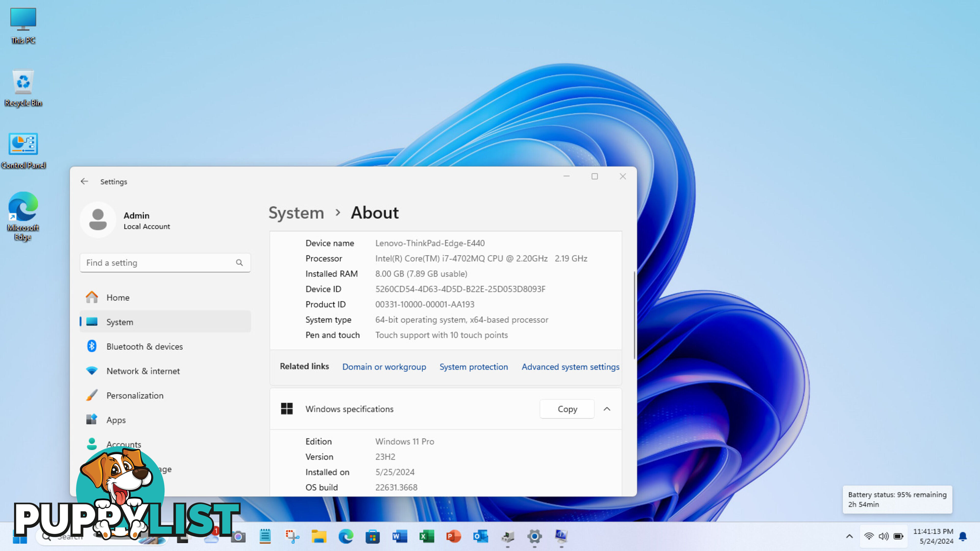Select This PC desktop icon
This screenshot has height=551, width=980.
(x=23, y=26)
